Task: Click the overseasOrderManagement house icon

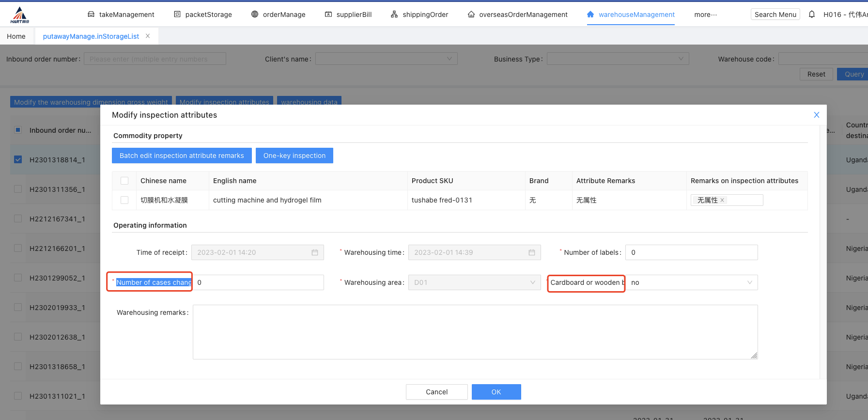Action: [471, 15]
